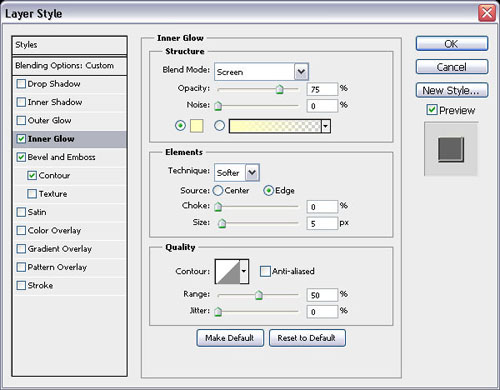
Task: Click the Size slider handle
Action: [x=222, y=223]
